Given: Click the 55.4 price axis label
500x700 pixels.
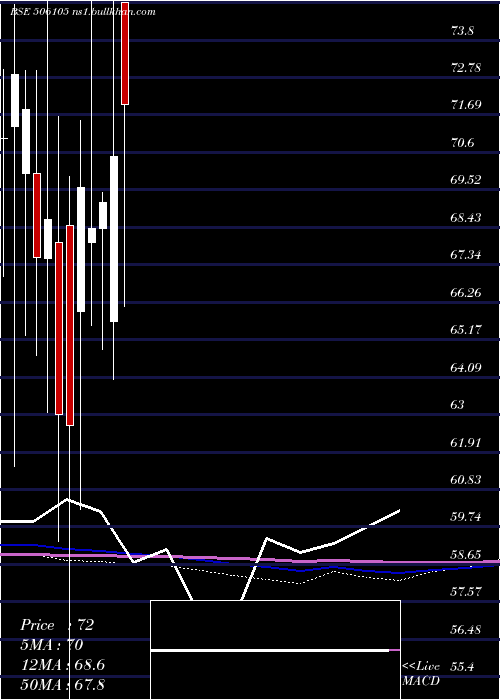Looking at the screenshot, I should point(462,667).
